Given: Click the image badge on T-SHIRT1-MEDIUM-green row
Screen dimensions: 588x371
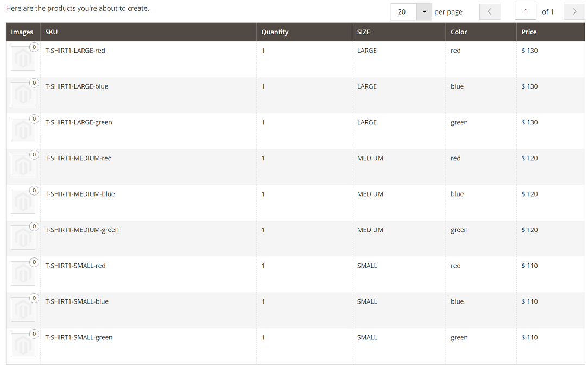Looking at the screenshot, I should coord(34,227).
